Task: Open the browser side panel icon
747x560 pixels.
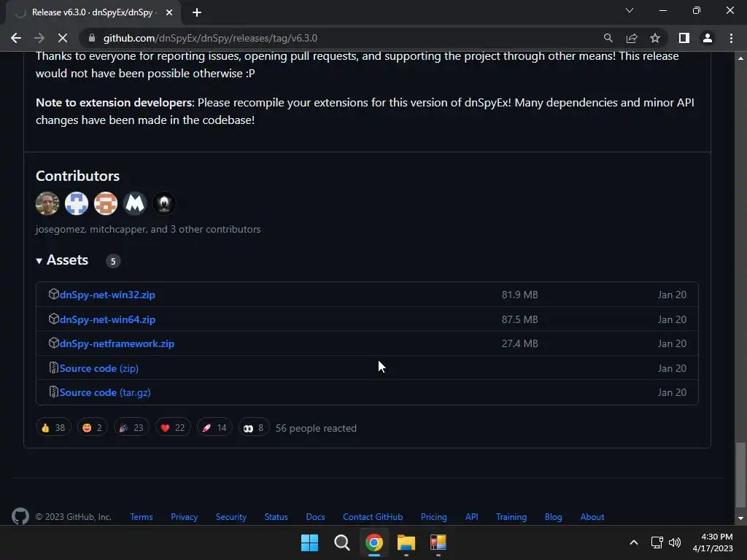Action: tap(684, 38)
